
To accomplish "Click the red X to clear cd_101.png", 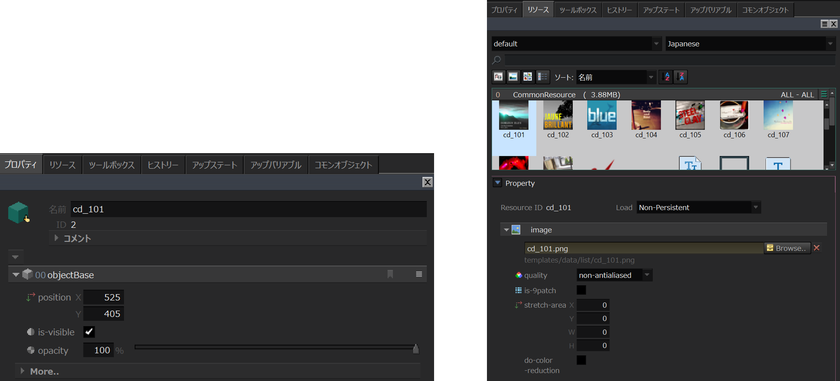I will click(x=817, y=248).
